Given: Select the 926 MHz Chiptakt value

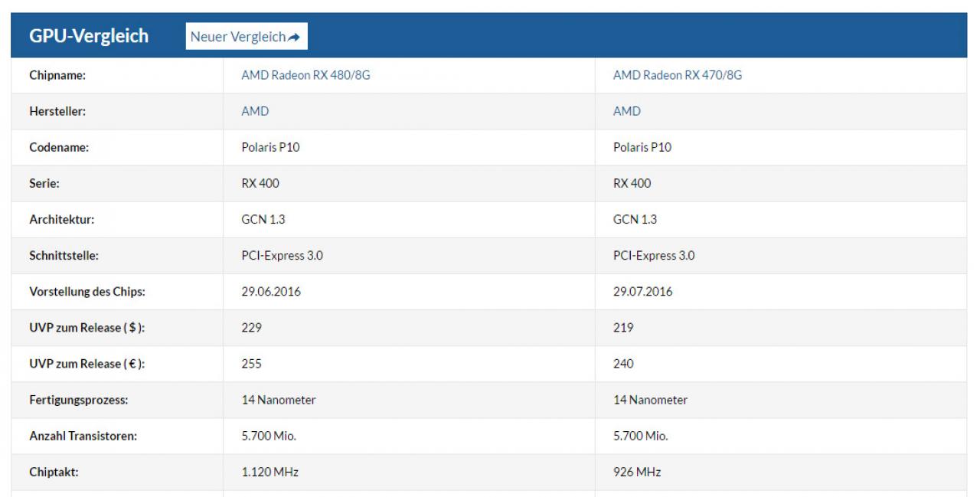Looking at the screenshot, I should click(637, 472).
